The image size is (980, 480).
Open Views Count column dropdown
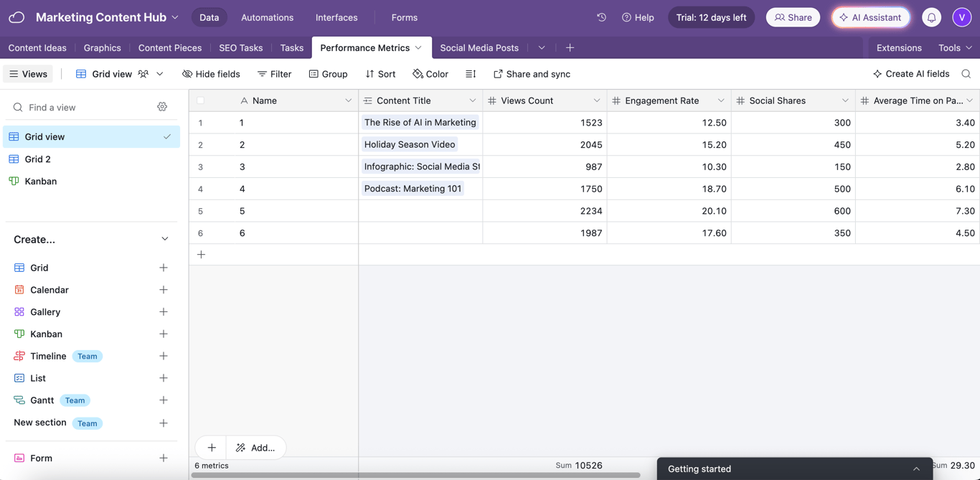click(596, 100)
